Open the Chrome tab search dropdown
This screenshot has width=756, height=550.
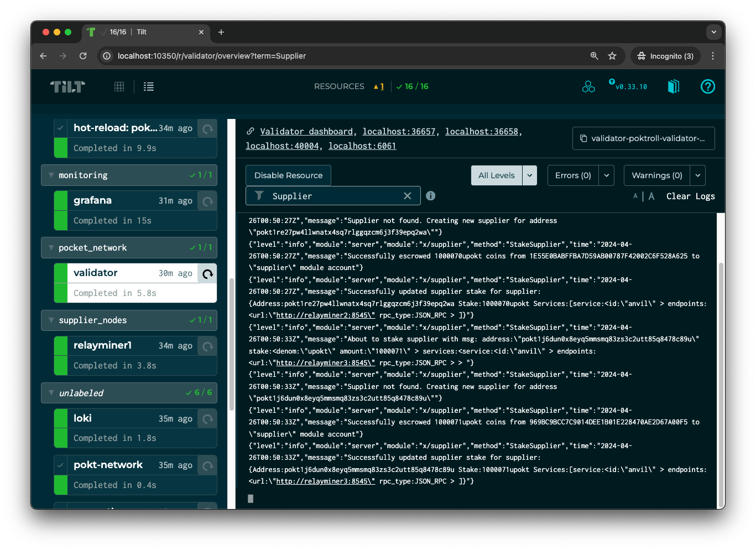click(x=714, y=32)
